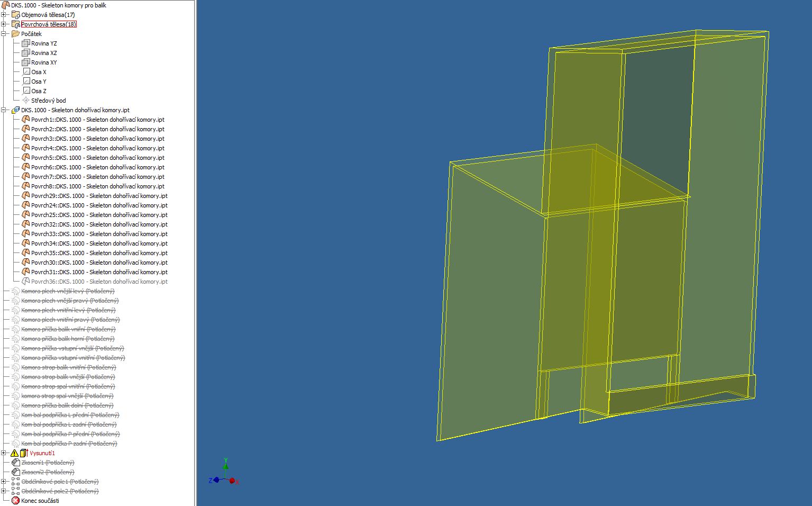Select suppressed Obdélníkové pole2 feature

pyautogui.click(x=60, y=491)
